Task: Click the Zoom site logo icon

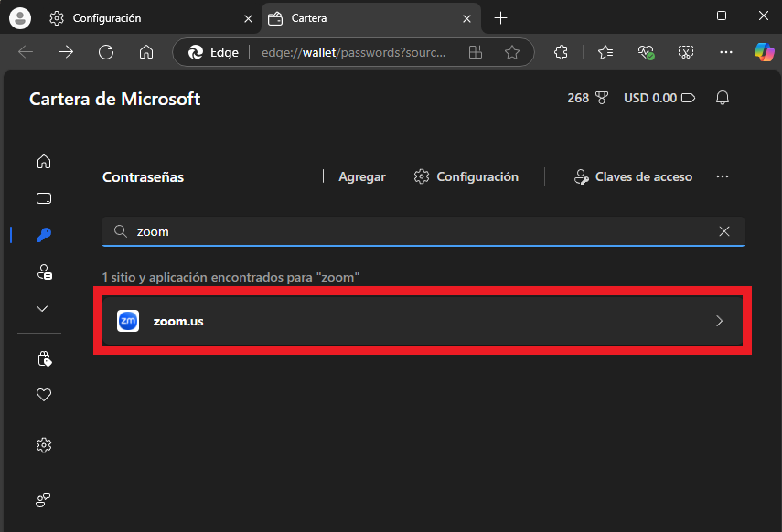Action: 128,321
